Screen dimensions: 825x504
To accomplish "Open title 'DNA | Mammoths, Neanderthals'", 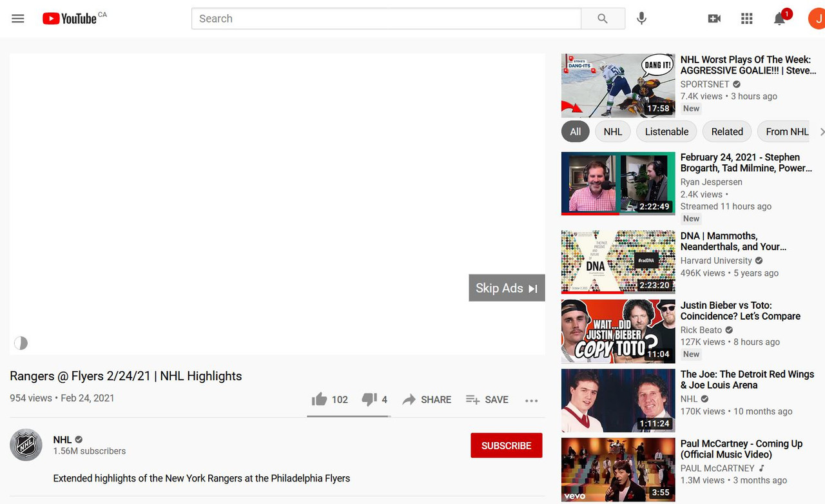I will click(733, 241).
